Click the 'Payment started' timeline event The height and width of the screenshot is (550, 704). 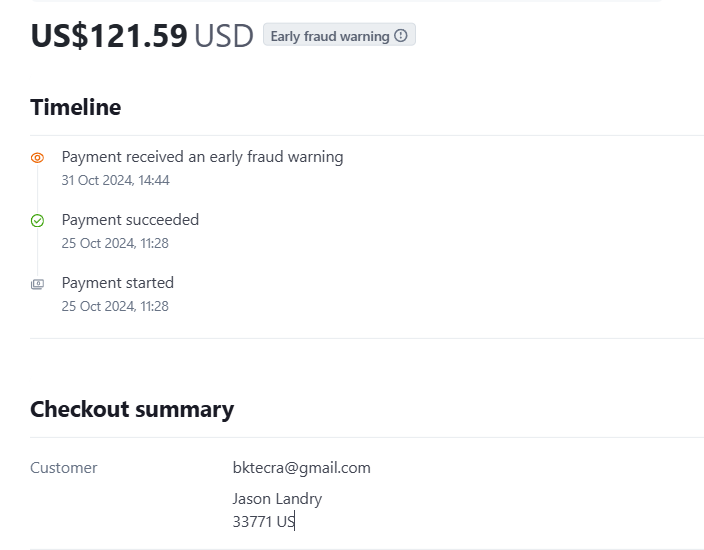click(x=118, y=283)
